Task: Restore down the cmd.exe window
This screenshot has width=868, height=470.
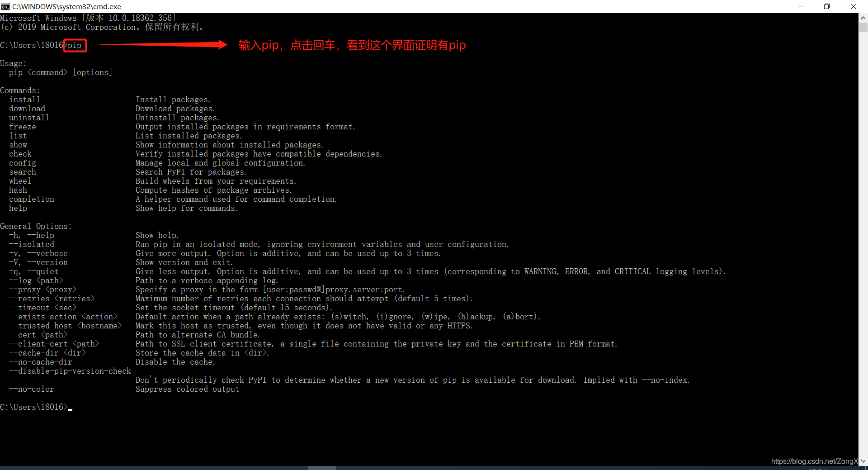Action: [827, 6]
